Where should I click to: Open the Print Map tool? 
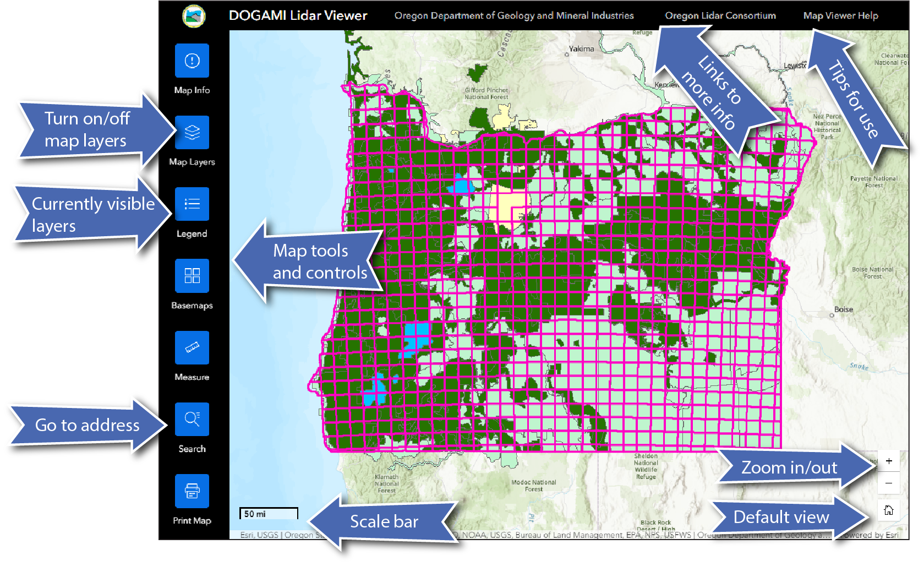point(192,491)
